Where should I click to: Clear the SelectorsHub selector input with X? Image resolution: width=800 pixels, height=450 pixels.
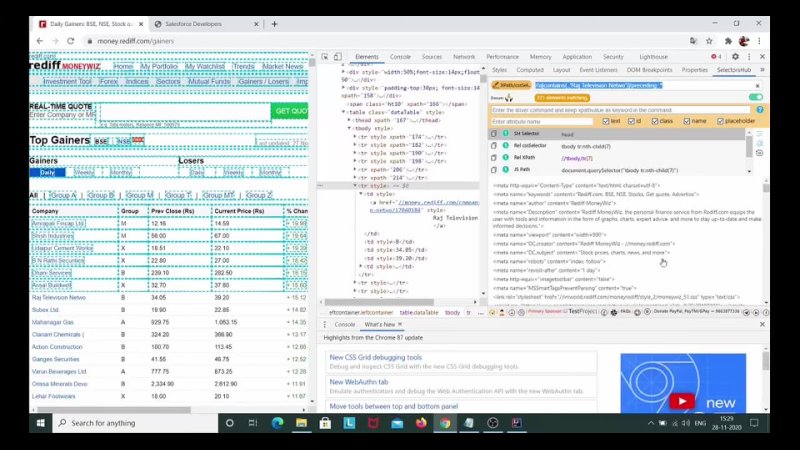coord(757,86)
